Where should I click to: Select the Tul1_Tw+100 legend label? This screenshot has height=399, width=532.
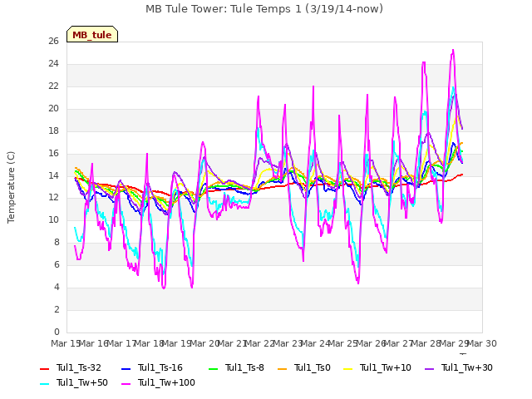tap(166, 382)
